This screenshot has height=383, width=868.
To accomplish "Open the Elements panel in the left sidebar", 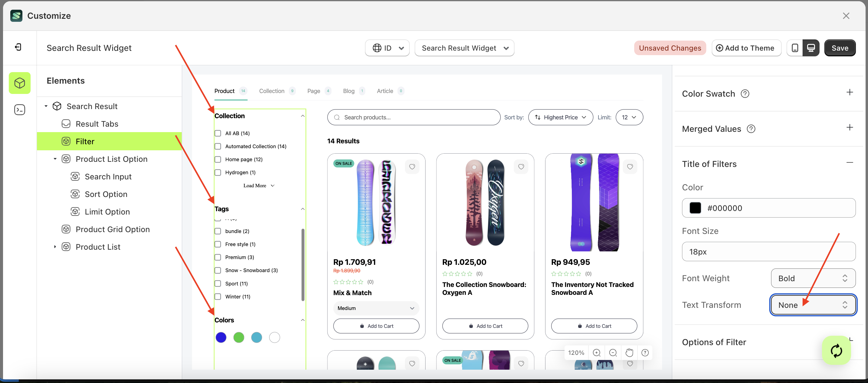I will point(20,83).
